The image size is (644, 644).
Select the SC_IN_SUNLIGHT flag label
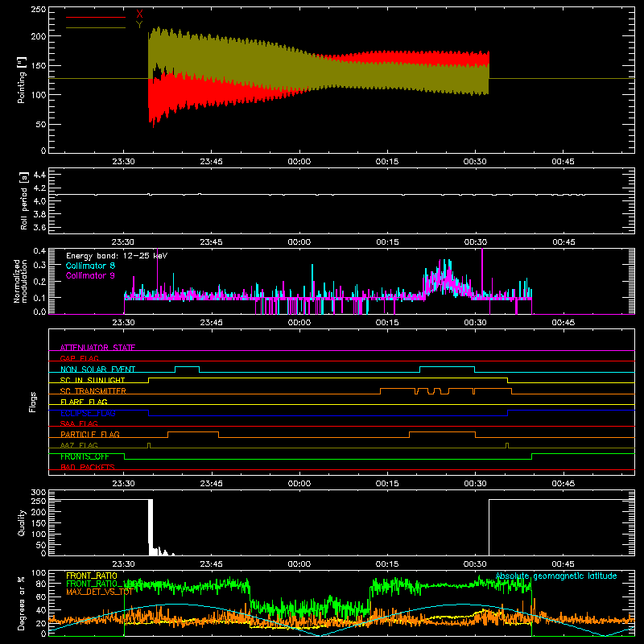(93, 380)
